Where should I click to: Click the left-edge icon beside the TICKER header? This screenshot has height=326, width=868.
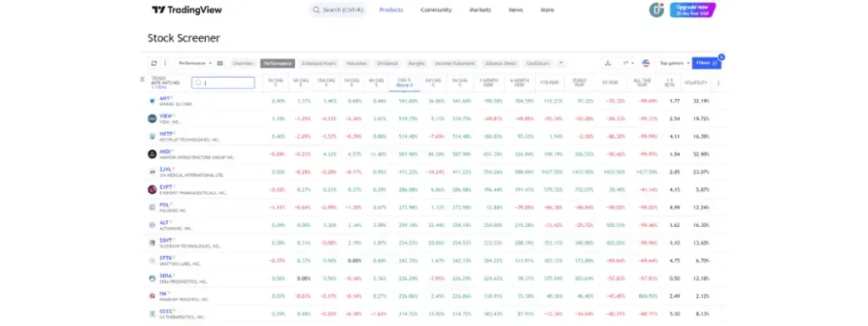click(x=142, y=79)
